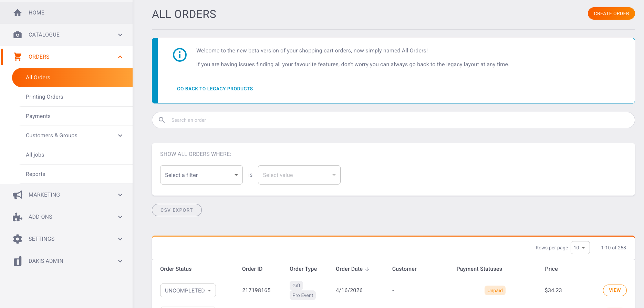Open Rows per page dropdown
The image size is (644, 308).
(580, 248)
